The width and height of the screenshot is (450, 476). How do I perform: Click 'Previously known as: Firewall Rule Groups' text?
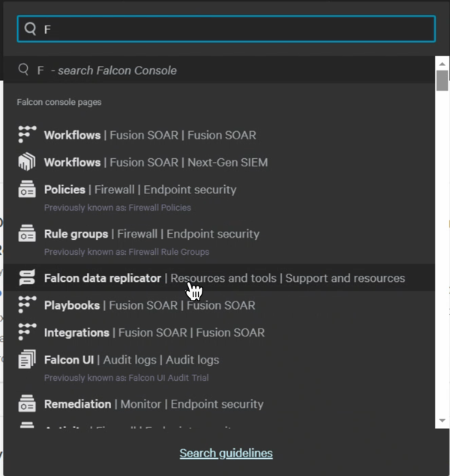click(x=127, y=252)
